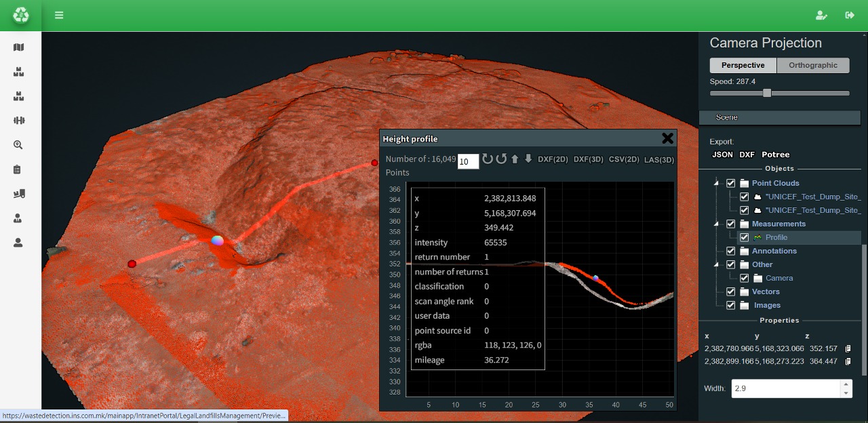Click the right sidebar vertical scrollbar
Screen dimensions: 868x423
(x=863, y=310)
